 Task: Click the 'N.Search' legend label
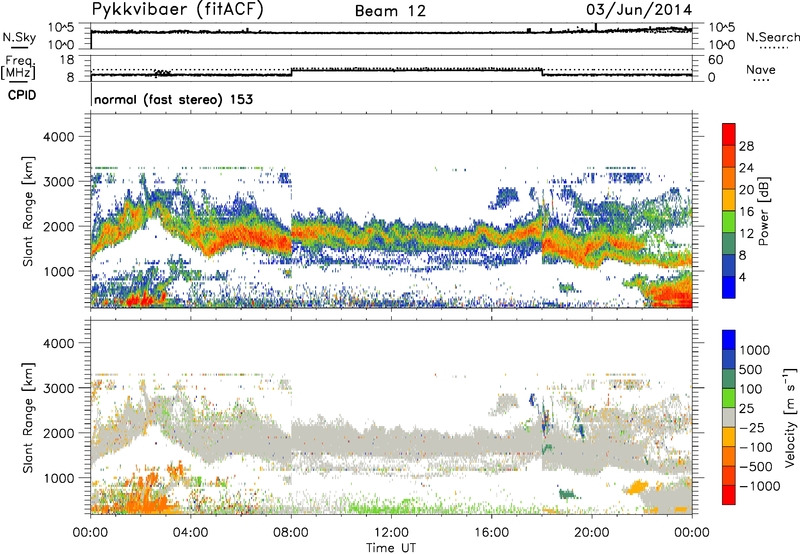[x=772, y=37]
